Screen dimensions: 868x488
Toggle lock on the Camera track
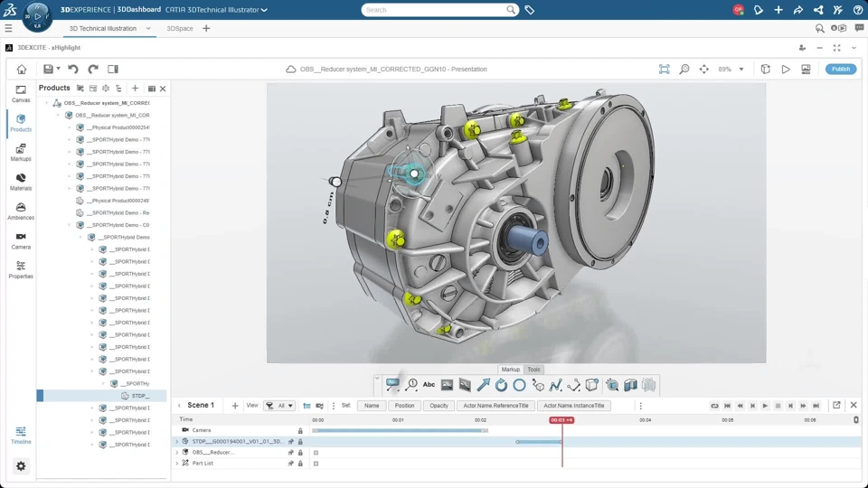(300, 431)
